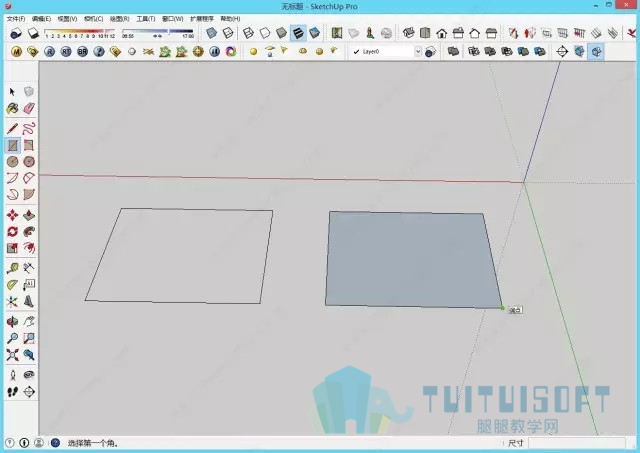Choose the Walk footprints tool
640x453 pixels.
pos(12,392)
